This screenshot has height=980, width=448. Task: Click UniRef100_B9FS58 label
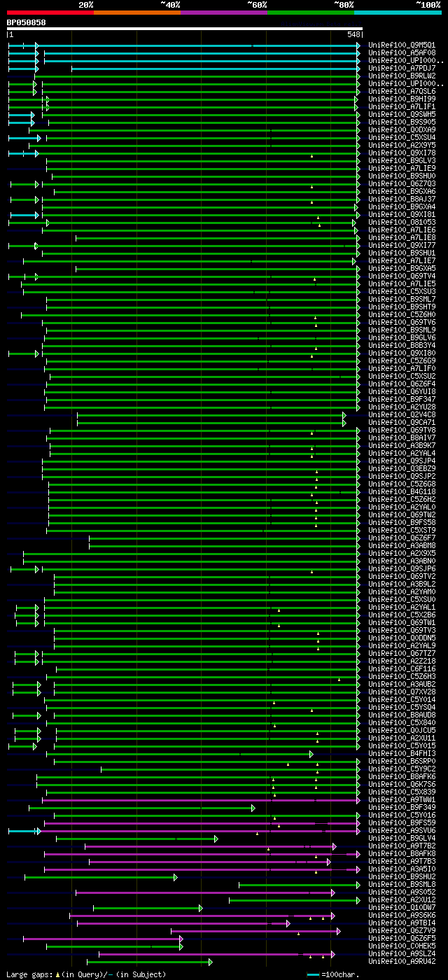click(x=403, y=522)
